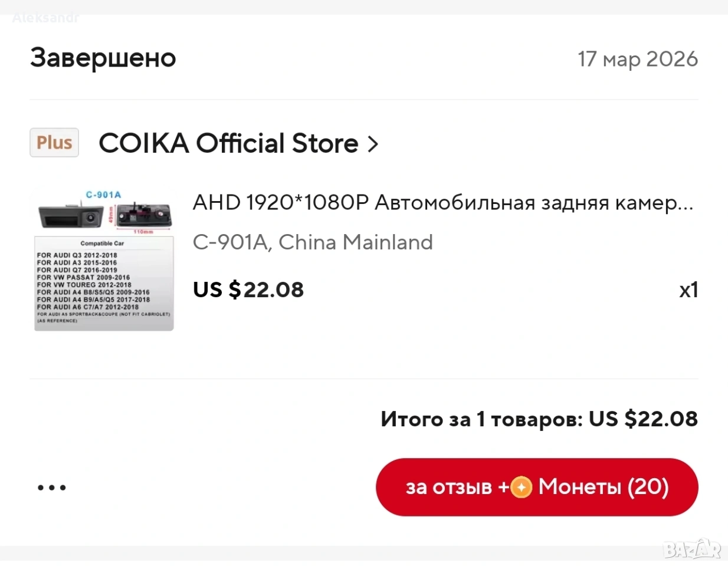Click the Plus badge icon

(x=54, y=143)
